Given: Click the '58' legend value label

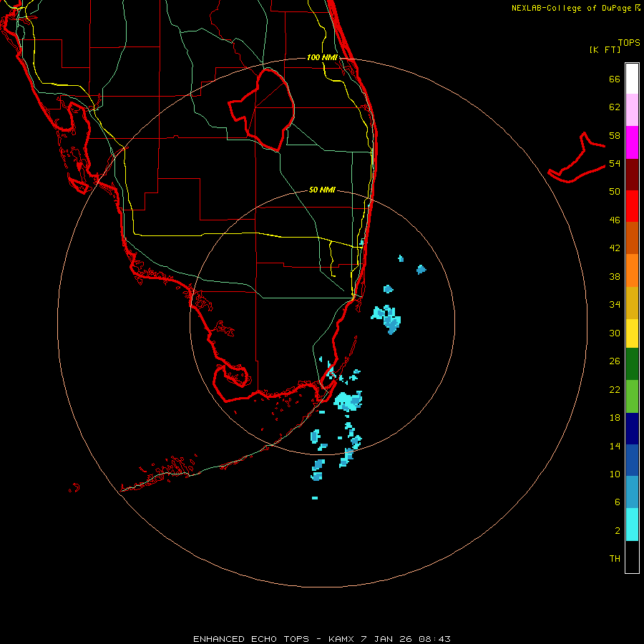Looking at the screenshot, I should click(x=615, y=135).
